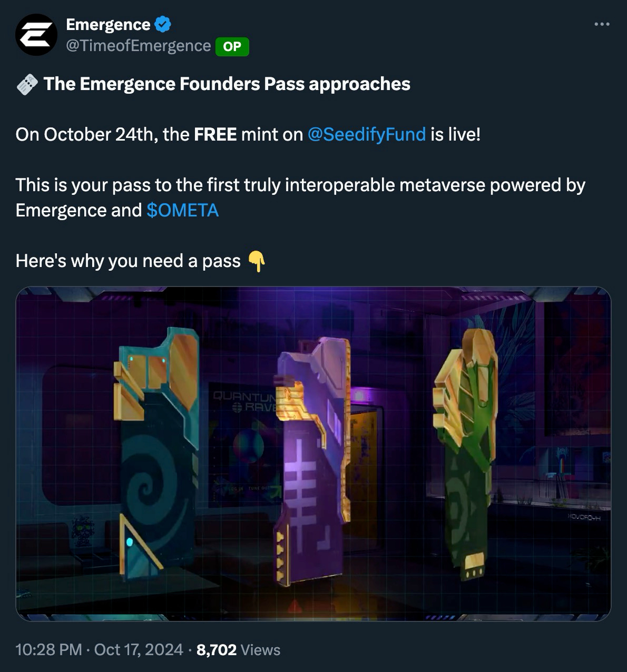Click the HOVOROYH watermark in the image
This screenshot has height=672, width=627.
pyautogui.click(x=584, y=518)
